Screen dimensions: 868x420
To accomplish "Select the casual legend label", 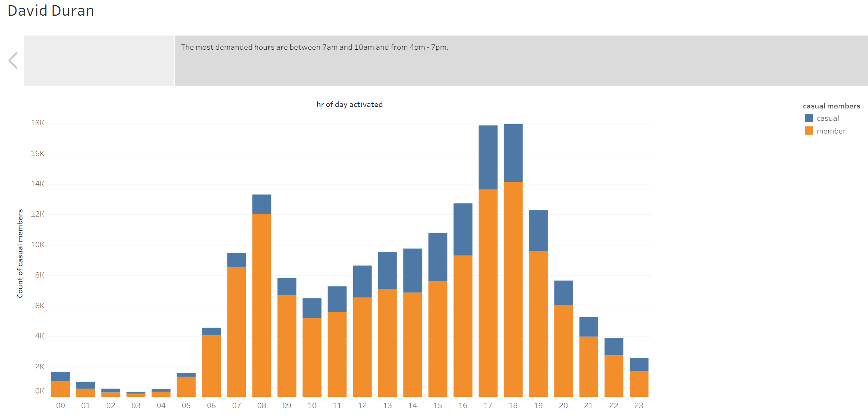I will [828, 119].
